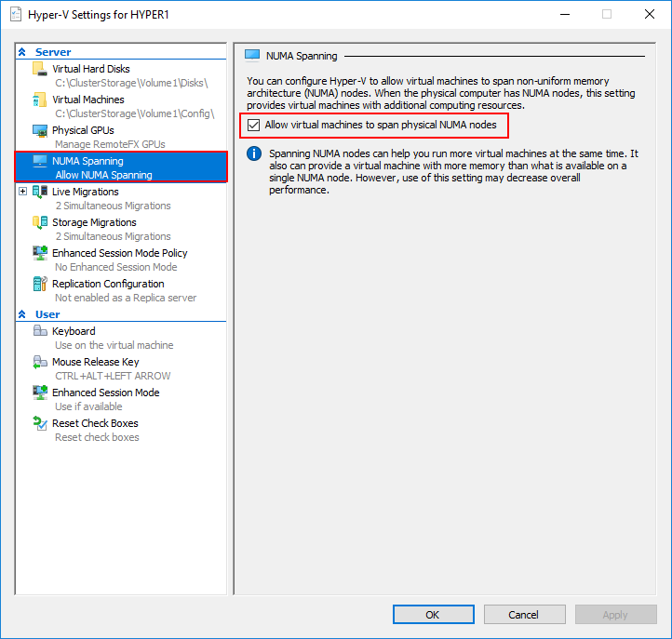The width and height of the screenshot is (672, 639).
Task: Click the Hyper-V Settings title bar icon
Action: tap(16, 14)
